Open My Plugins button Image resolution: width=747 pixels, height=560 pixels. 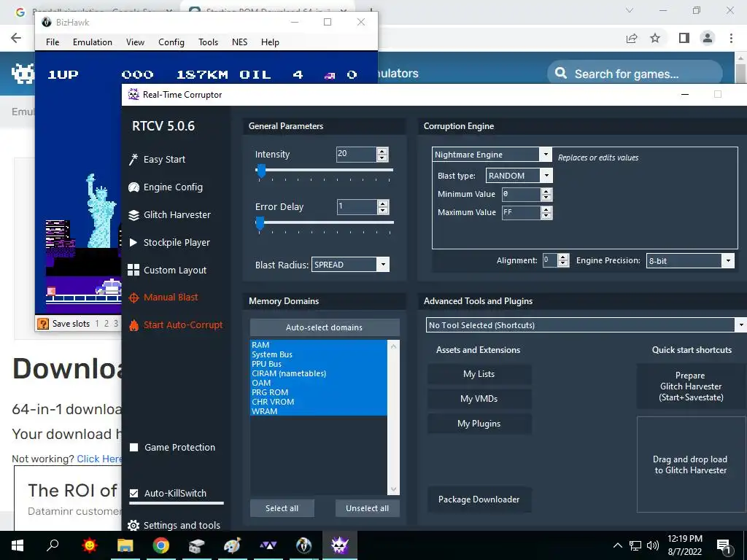[x=479, y=424]
